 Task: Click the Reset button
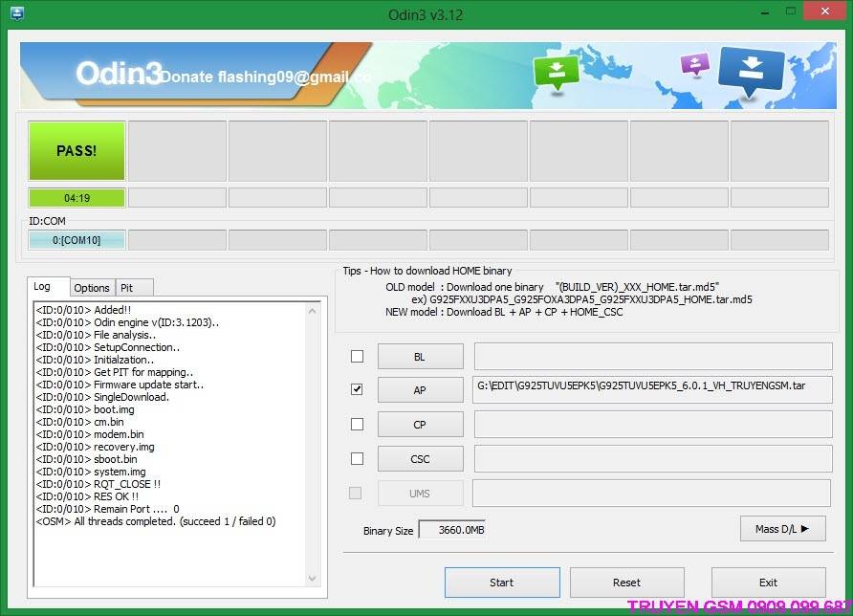[626, 583]
